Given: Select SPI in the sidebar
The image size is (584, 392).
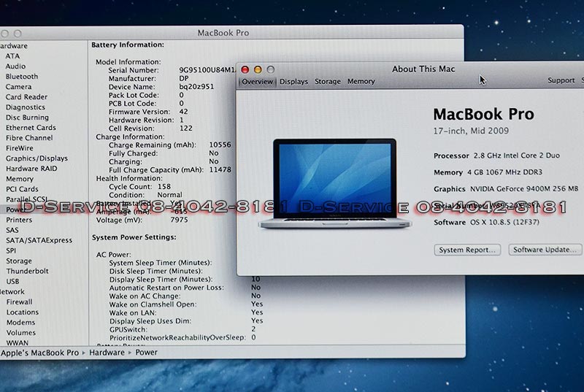Looking at the screenshot, I should pyautogui.click(x=11, y=250).
